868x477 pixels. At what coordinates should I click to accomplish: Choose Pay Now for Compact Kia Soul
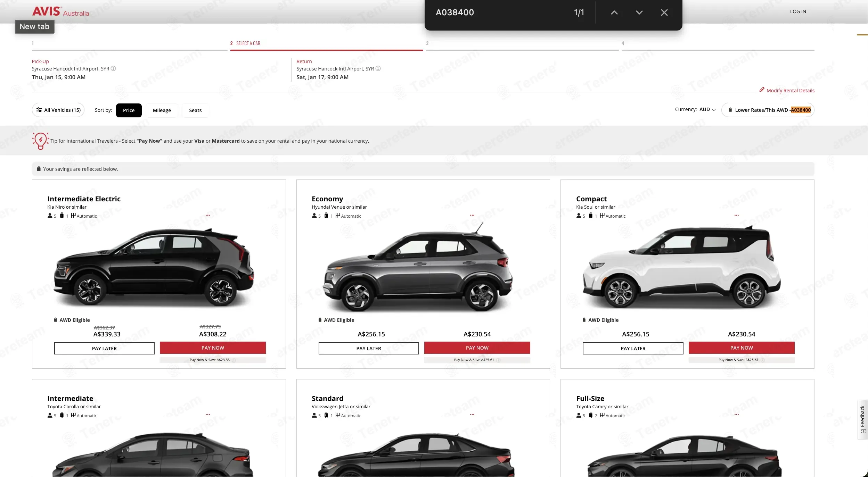click(742, 348)
